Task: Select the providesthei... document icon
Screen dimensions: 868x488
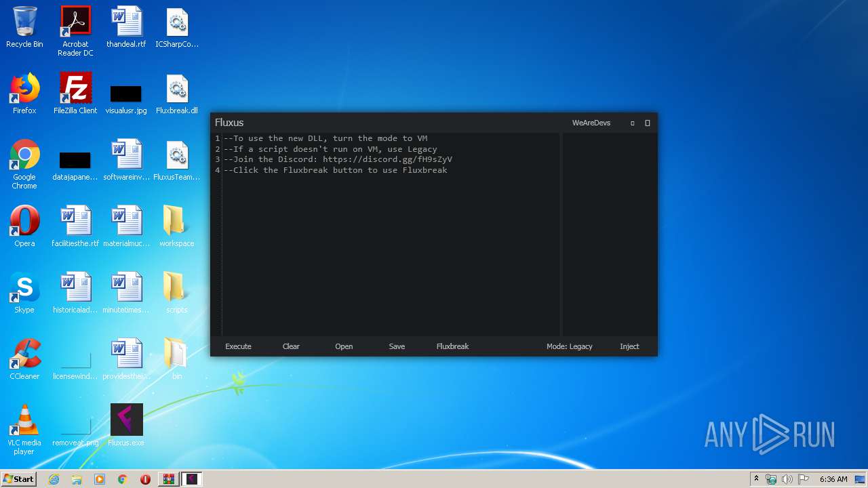Action: pos(126,360)
